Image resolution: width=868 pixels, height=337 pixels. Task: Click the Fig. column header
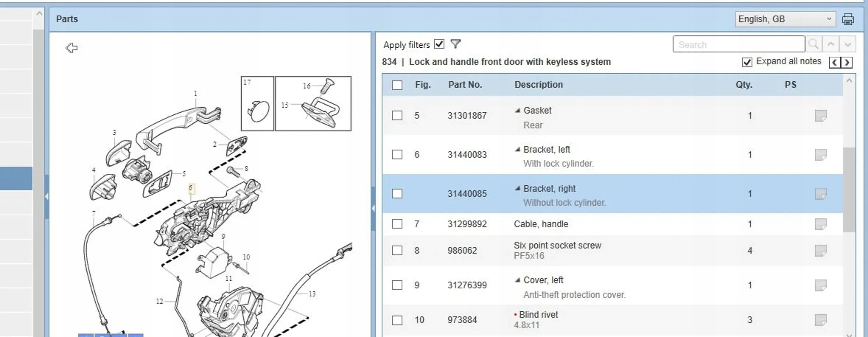[423, 85]
